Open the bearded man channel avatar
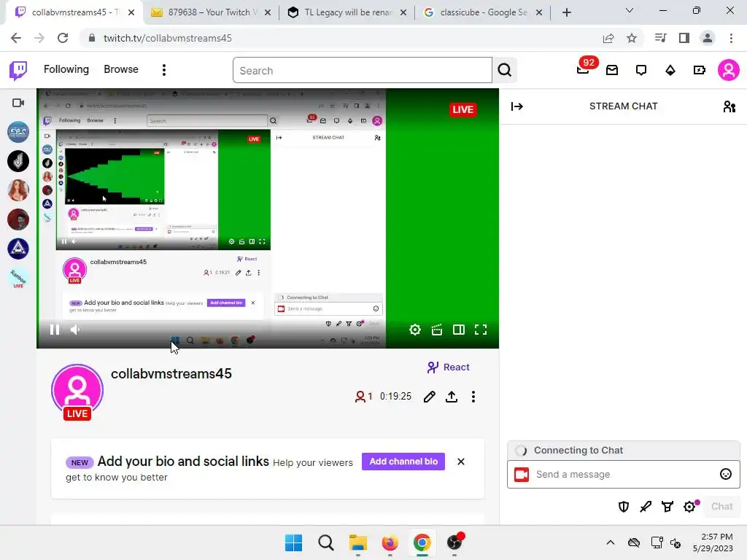747x560 pixels. (18, 219)
